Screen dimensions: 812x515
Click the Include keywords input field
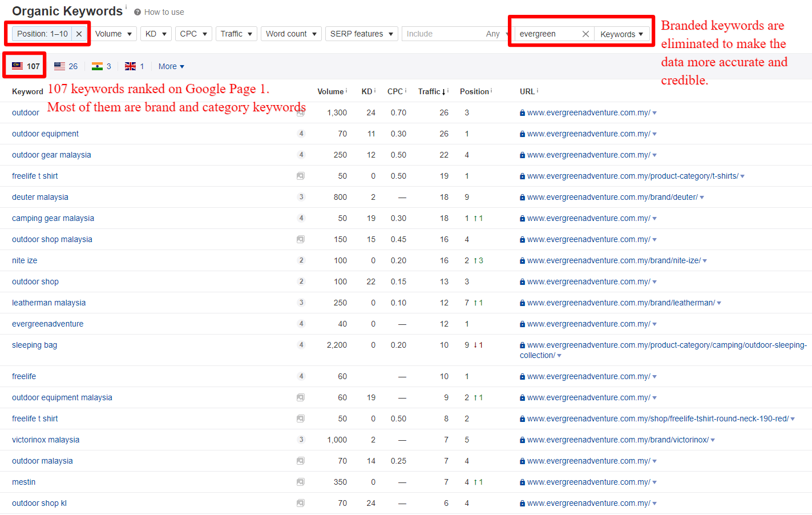tap(442, 34)
